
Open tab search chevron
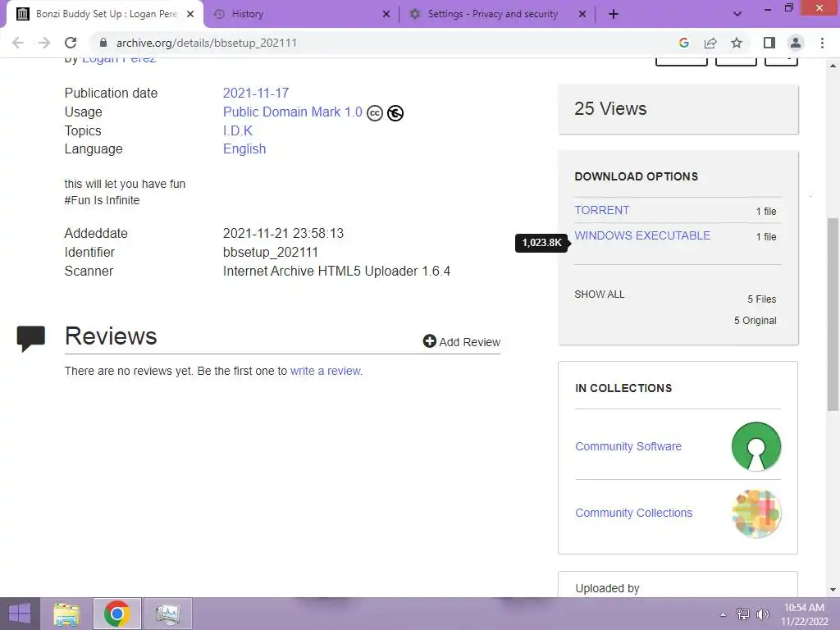[737, 14]
